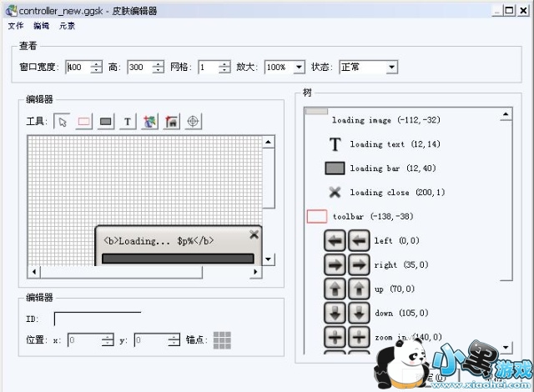Click the loading close X icon in tree

[335, 193]
